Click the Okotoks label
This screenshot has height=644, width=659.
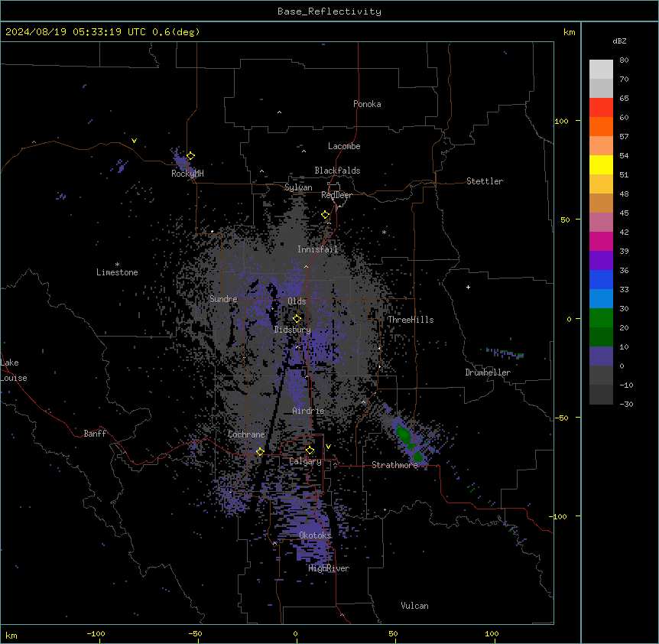click(315, 535)
